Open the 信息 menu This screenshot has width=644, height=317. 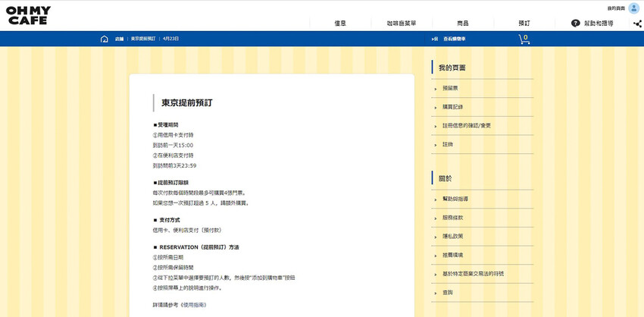point(340,24)
